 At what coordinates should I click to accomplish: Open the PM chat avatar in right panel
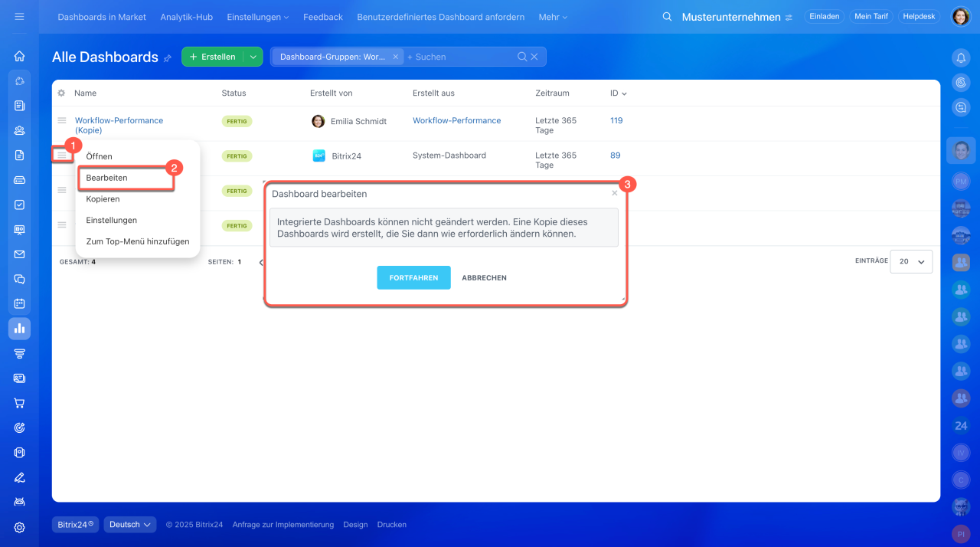[961, 181]
